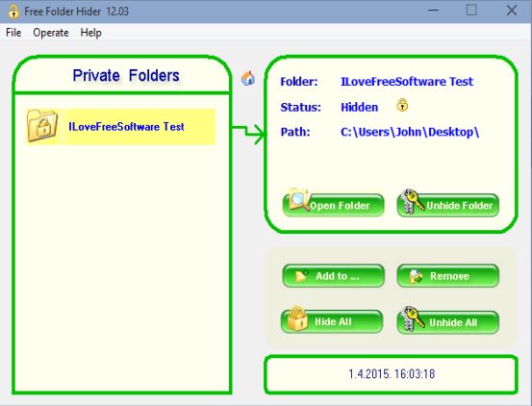
Task: Click the Status: label
Action: (300, 107)
